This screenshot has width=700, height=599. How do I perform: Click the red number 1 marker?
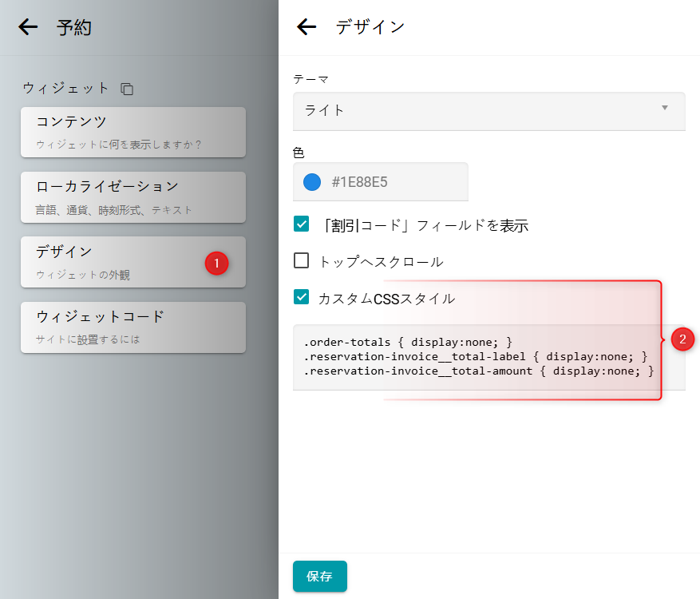pos(216,263)
